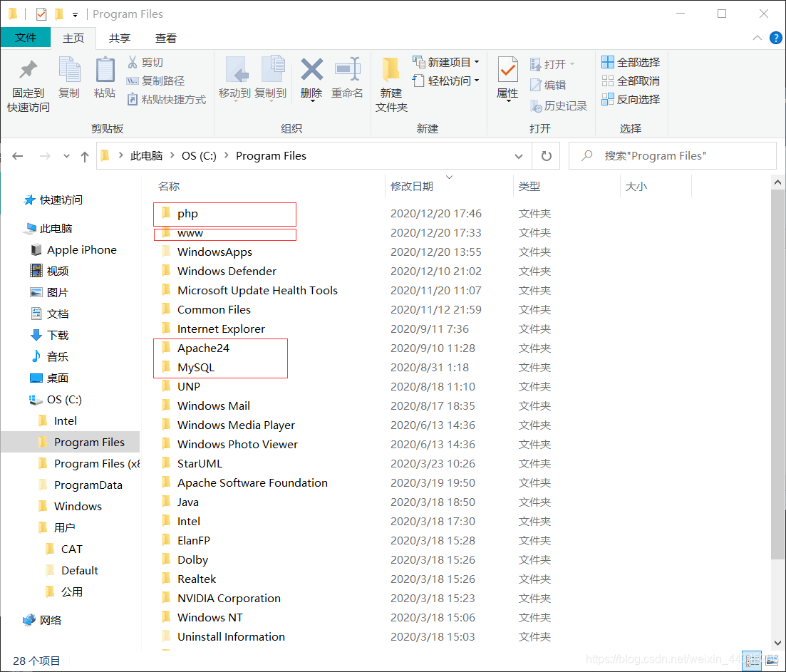Open History (历史记录)
The image size is (786, 672).
tap(559, 105)
